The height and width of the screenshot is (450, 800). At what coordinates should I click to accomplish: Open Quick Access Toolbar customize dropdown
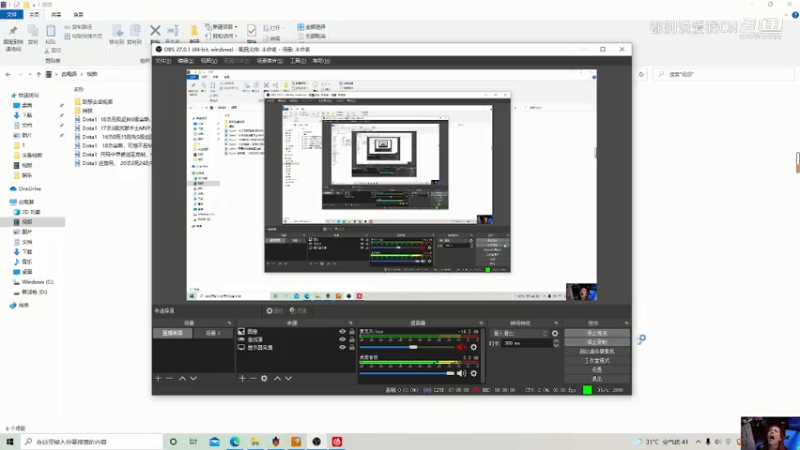point(35,5)
